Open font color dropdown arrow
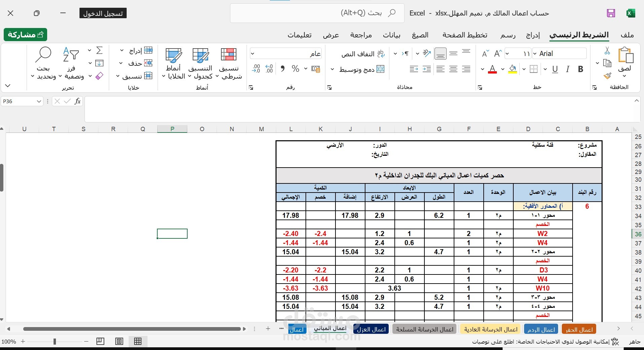The image size is (644, 350). pos(482,69)
